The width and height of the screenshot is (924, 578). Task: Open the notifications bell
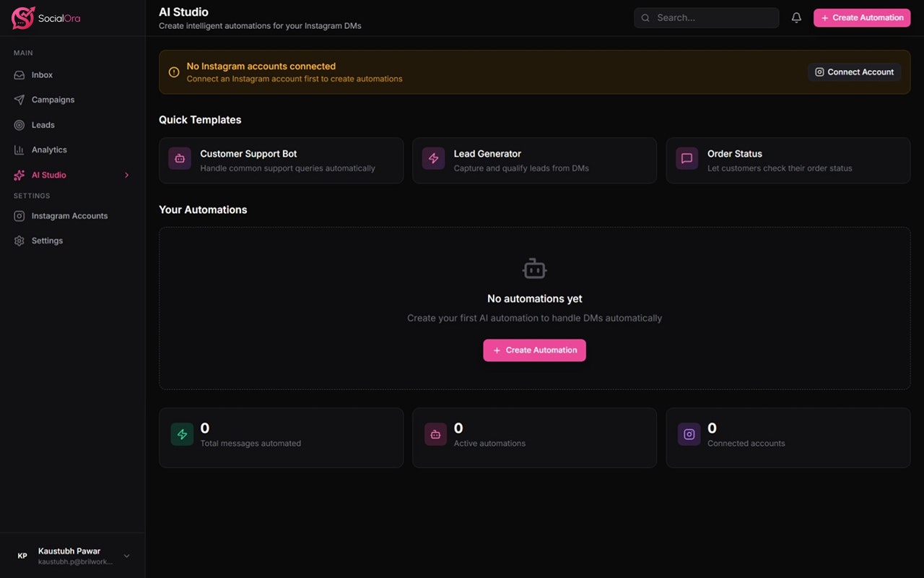pyautogui.click(x=796, y=18)
